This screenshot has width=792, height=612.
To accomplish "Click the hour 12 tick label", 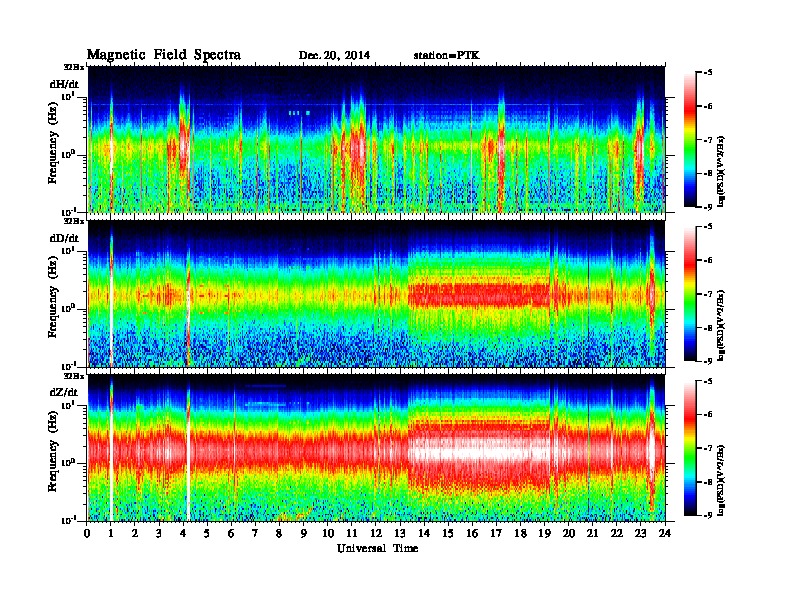I will click(376, 534).
